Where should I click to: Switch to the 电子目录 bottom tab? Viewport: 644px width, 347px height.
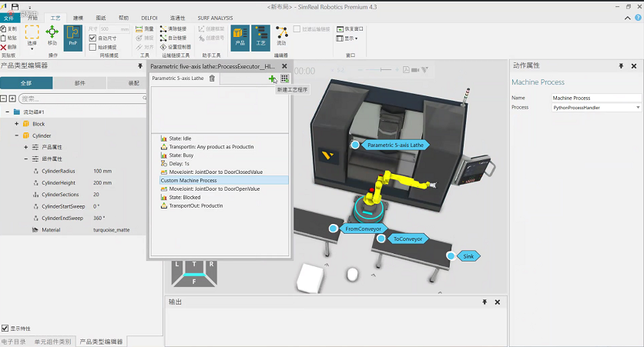(x=14, y=342)
